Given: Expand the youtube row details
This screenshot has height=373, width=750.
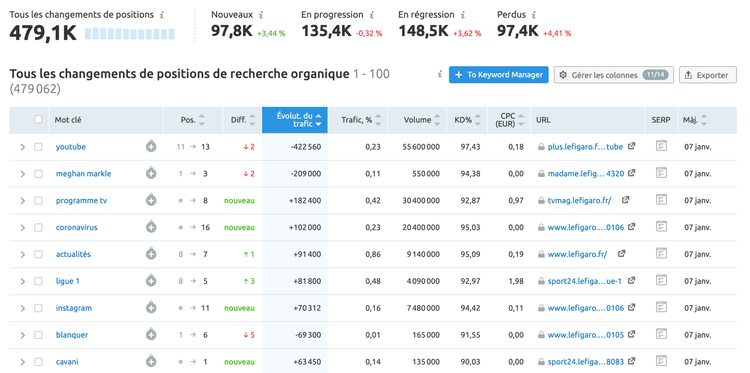Looking at the screenshot, I should pos(22,147).
